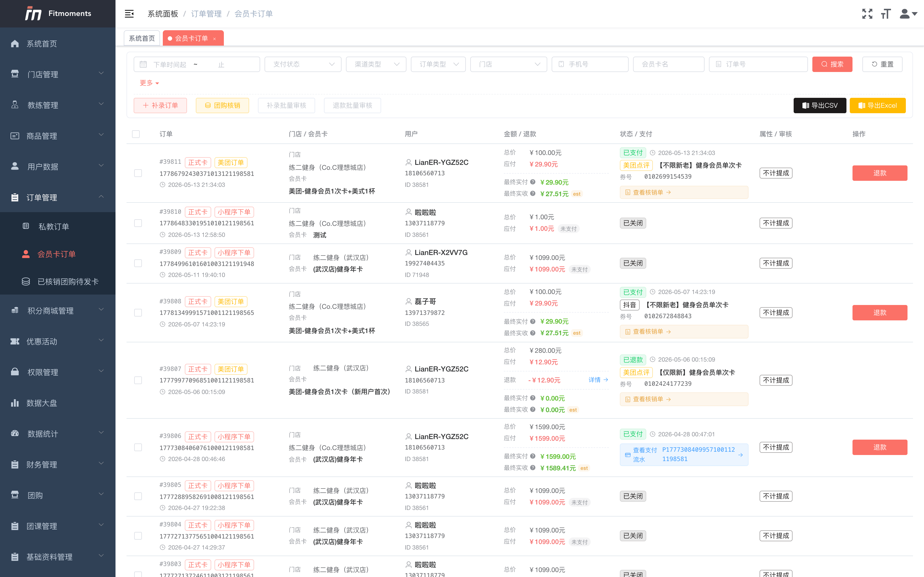Viewport: 924px width, 577px height.
Task: Check the select-all checkbox in table header
Action: [136, 134]
